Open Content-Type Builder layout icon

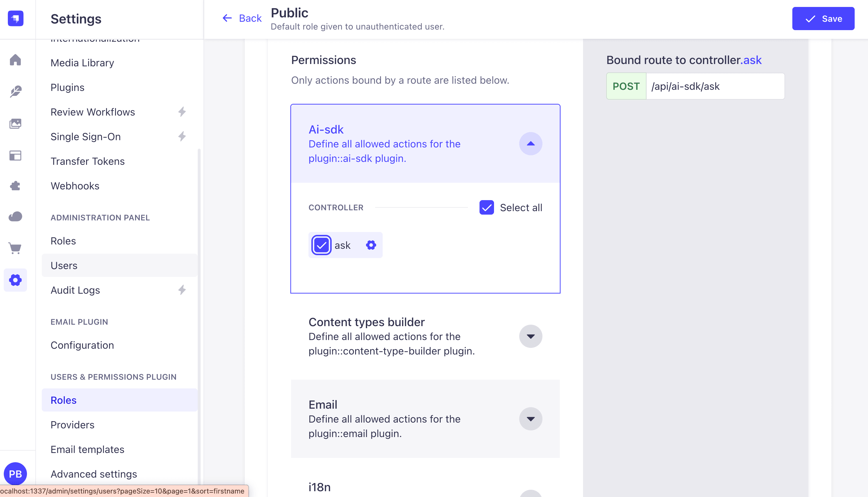(15, 156)
